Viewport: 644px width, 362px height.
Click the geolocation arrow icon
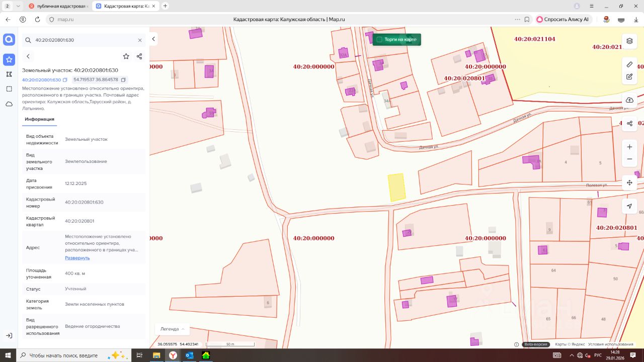click(629, 206)
